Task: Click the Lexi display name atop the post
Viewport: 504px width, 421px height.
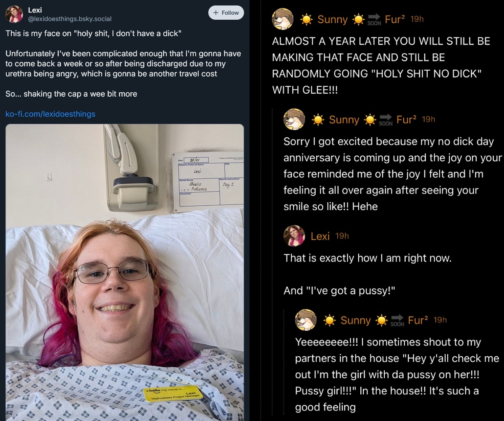Action: [35, 10]
